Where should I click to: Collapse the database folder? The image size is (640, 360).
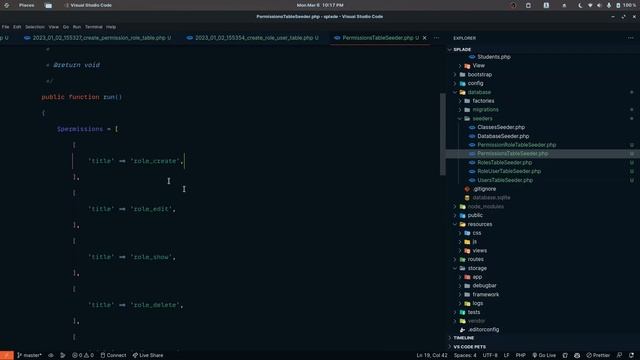coord(455,92)
